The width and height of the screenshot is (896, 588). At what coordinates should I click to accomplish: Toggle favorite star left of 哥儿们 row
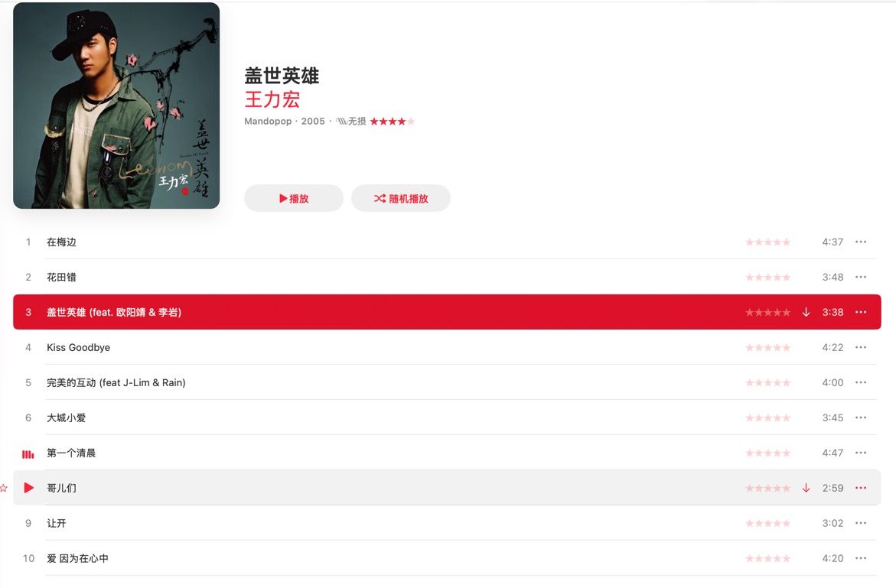pyautogui.click(x=3, y=488)
